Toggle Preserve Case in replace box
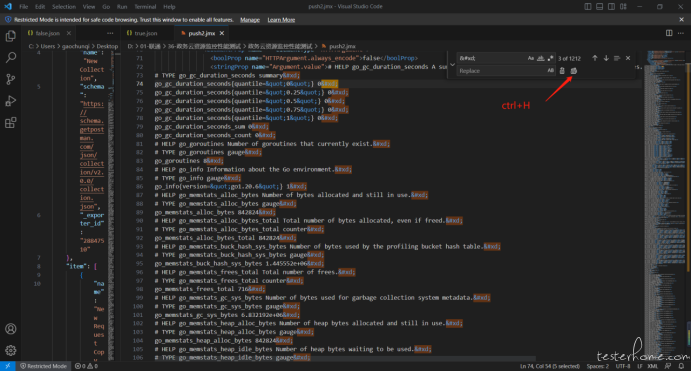 (550, 71)
